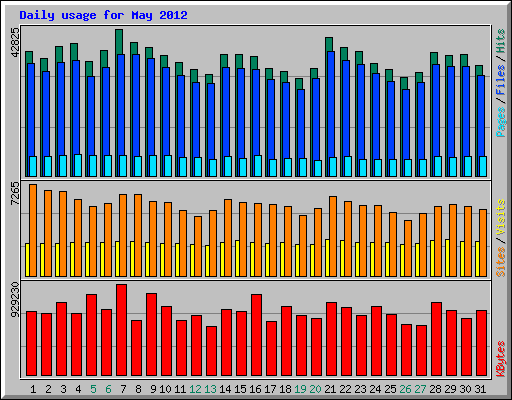Select the blue Files bar for day 21
The height and width of the screenshot is (400, 512).
331,104
